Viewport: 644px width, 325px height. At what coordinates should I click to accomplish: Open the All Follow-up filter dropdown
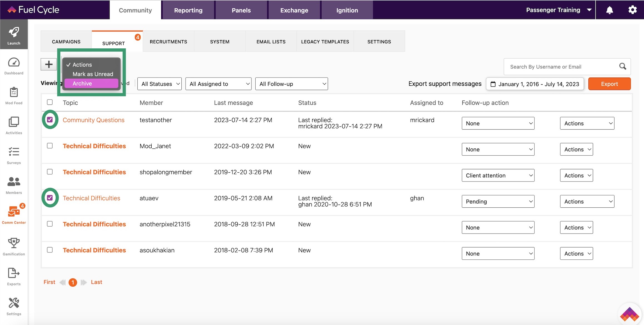click(292, 84)
